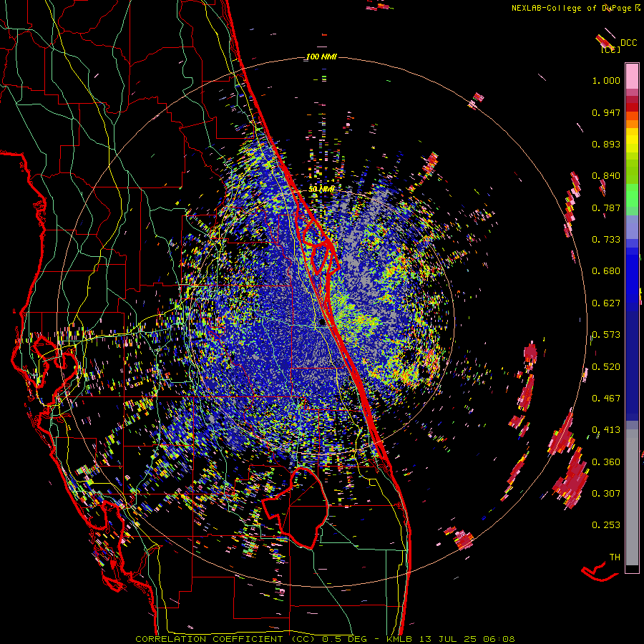Screen dimensions: 644x644
Task: Click the black radar site marker at center
Action: pyautogui.click(x=323, y=323)
